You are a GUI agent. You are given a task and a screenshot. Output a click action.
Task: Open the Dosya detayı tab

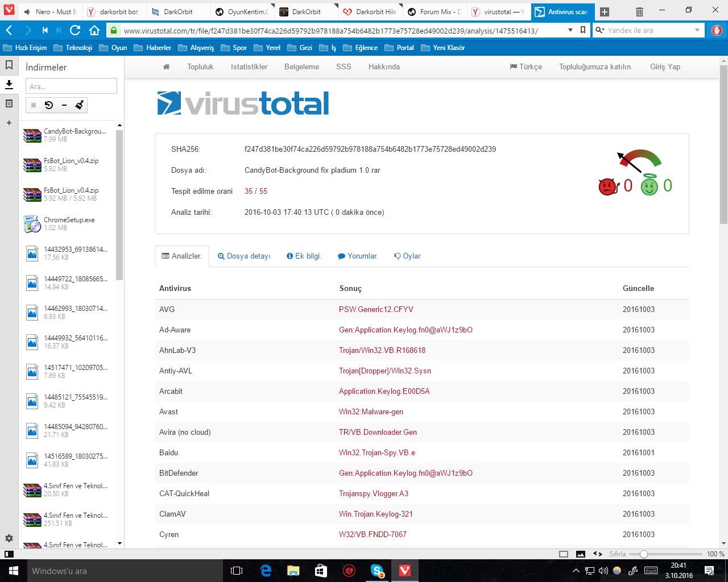pyautogui.click(x=244, y=256)
